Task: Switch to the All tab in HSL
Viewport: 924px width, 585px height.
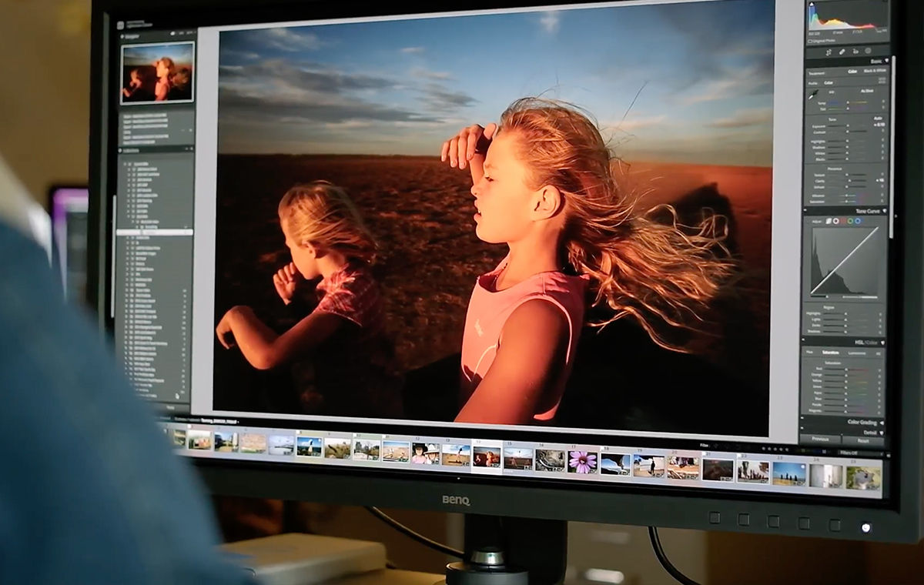Action: (879, 354)
